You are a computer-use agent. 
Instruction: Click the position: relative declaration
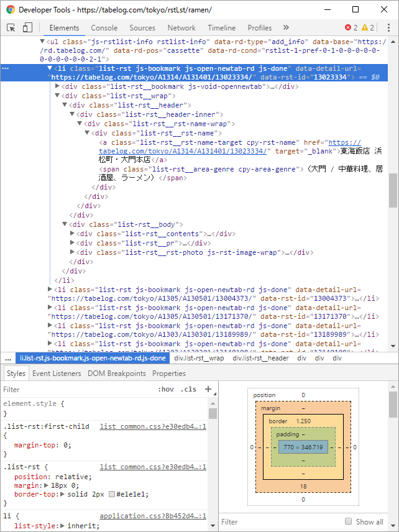pos(53,477)
